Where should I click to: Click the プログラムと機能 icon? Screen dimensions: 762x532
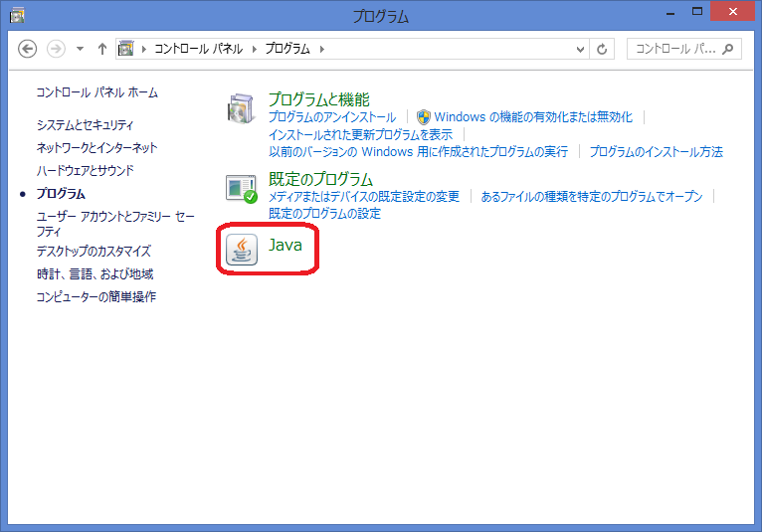241,108
